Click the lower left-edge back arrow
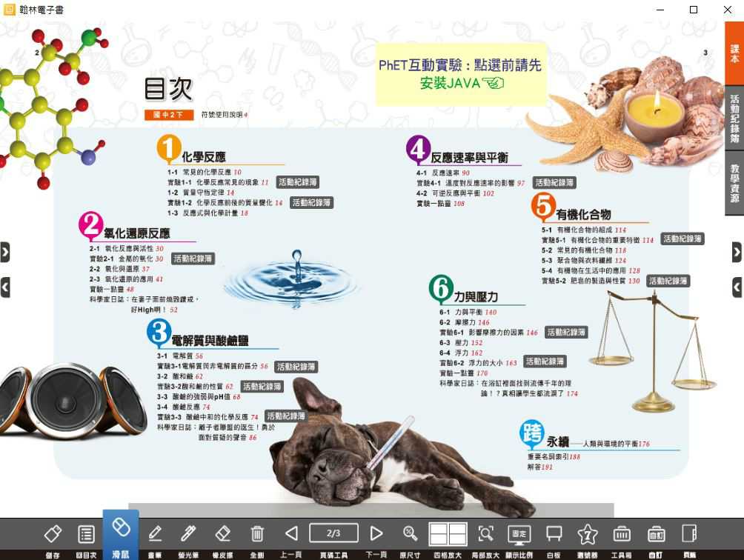The height and width of the screenshot is (560, 744). click(x=5, y=287)
